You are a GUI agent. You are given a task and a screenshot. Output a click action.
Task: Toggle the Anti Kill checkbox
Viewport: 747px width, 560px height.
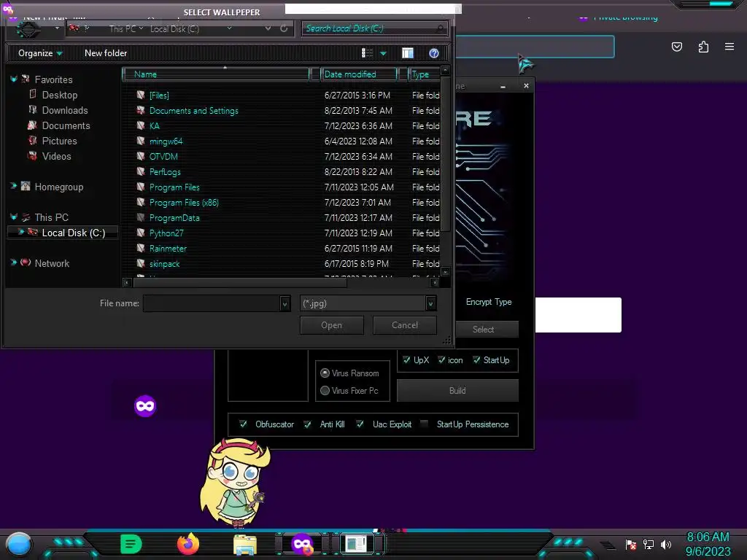pos(308,424)
